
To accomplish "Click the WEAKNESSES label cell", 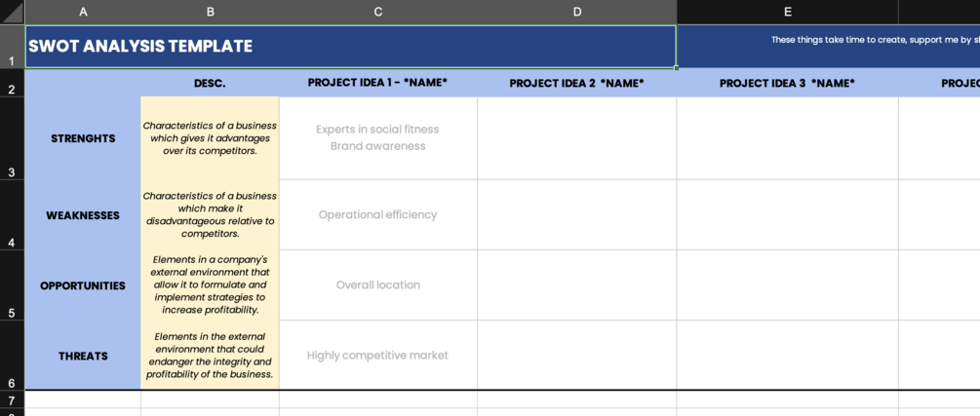I will [83, 215].
